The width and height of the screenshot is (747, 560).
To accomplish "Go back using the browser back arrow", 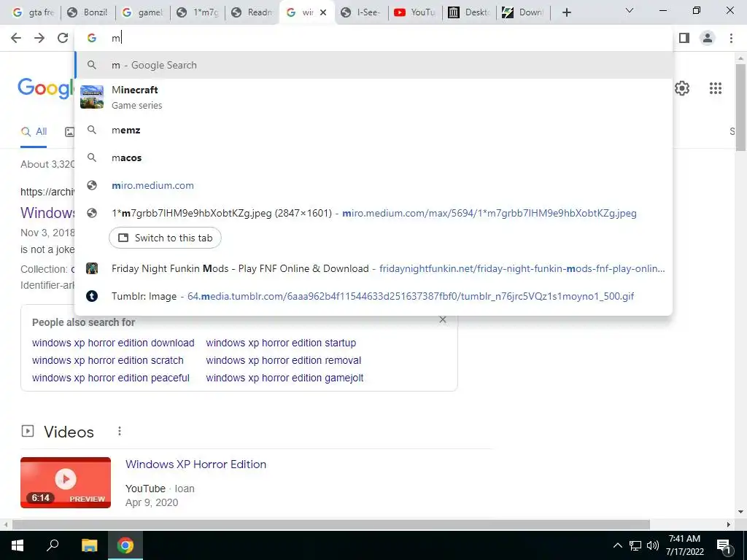I will click(16, 38).
